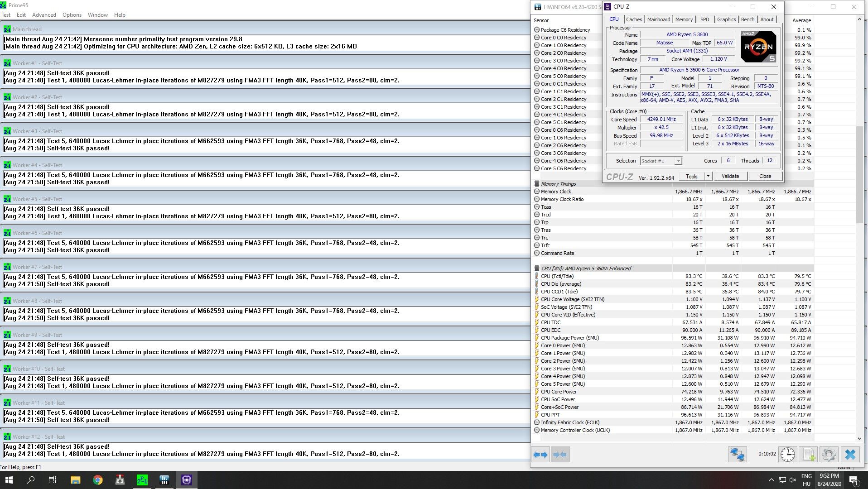
Task: Open the Test menu in Prime95
Action: coord(6,15)
